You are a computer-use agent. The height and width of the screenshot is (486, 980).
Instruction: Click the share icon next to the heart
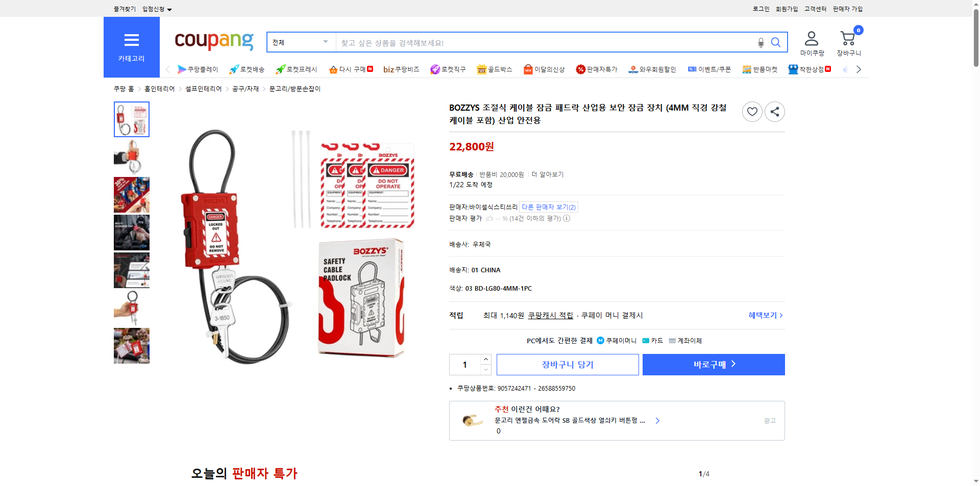(774, 111)
